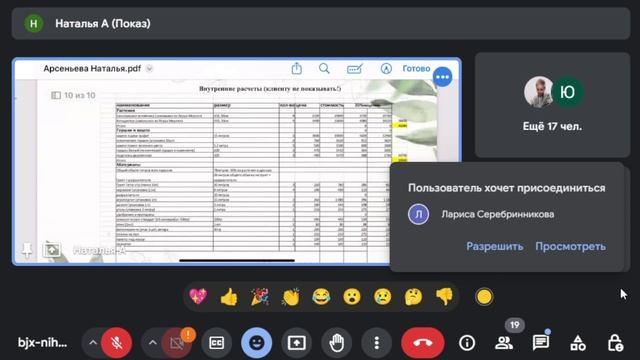The image size is (640, 360).
Task: Open meeting details info icon
Action: click(467, 343)
